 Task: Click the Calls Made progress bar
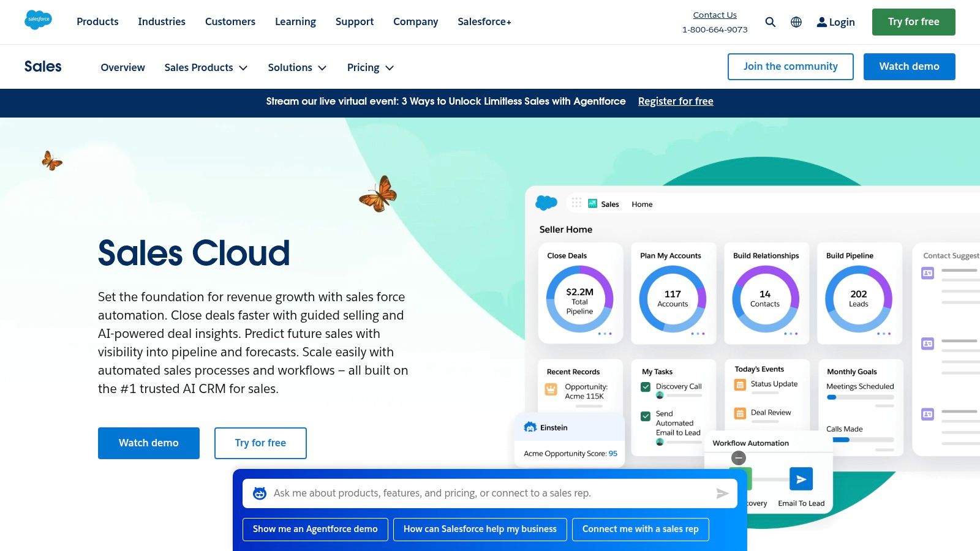(860, 440)
